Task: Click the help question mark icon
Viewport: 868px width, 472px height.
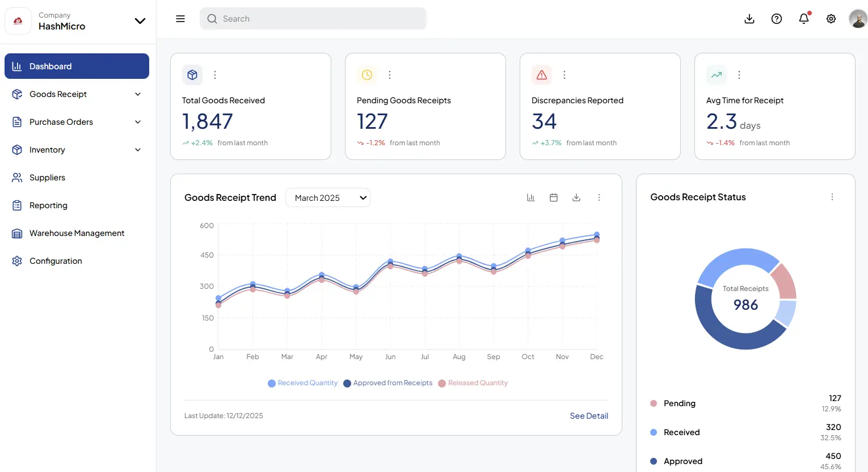Action: click(777, 19)
